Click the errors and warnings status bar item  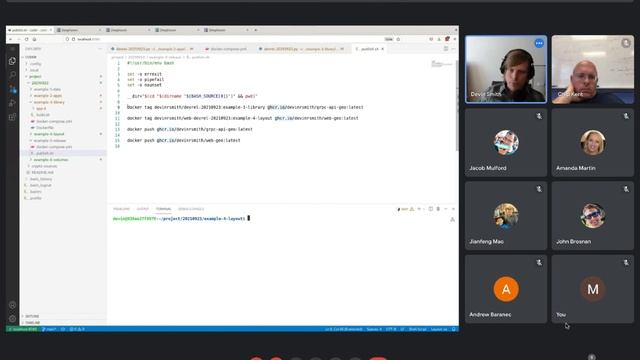(x=77, y=329)
